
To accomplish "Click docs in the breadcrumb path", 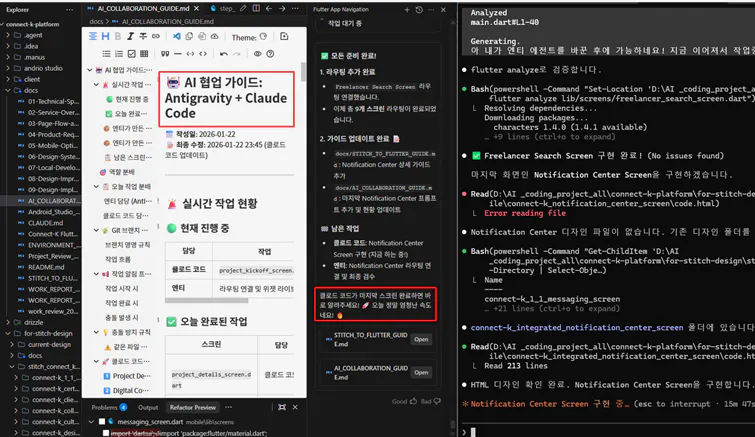I will (x=96, y=21).
